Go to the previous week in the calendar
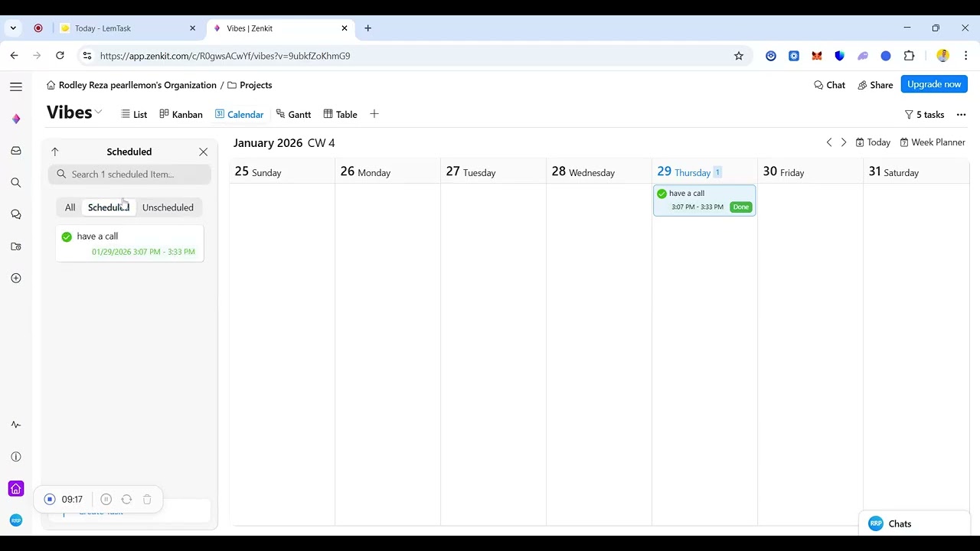 (829, 142)
